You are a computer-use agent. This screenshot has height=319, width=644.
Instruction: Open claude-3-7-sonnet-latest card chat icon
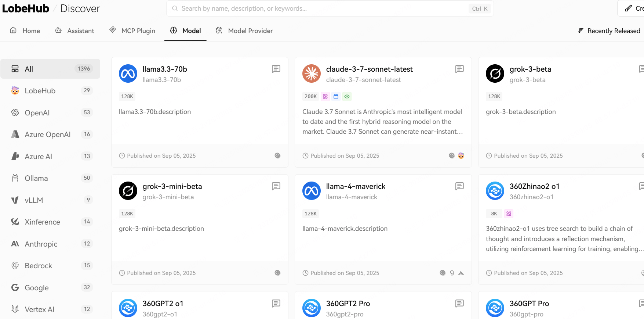pos(459,69)
